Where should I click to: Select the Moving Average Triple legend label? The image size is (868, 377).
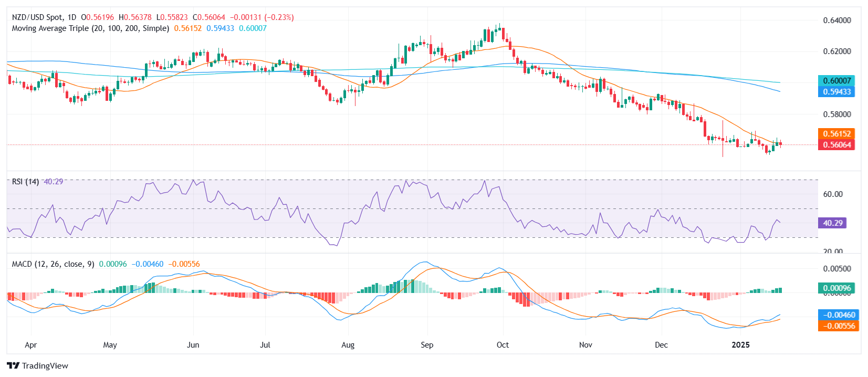click(90, 28)
